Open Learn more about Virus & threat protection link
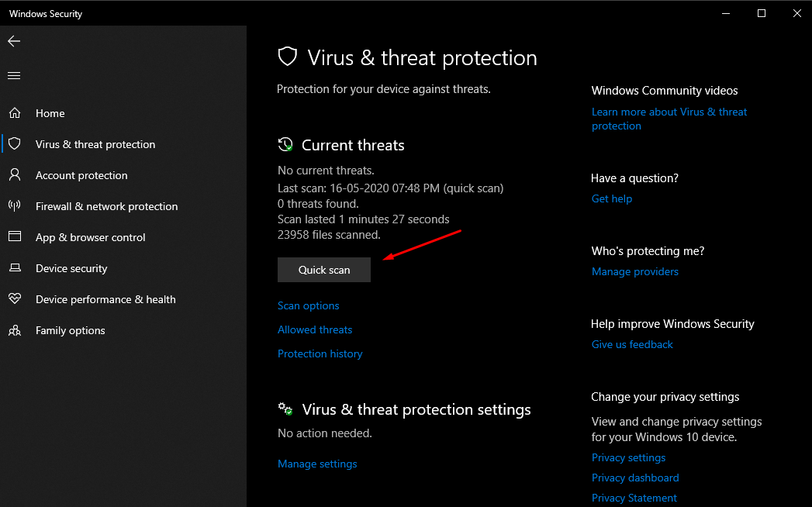812x507 pixels. (x=669, y=119)
